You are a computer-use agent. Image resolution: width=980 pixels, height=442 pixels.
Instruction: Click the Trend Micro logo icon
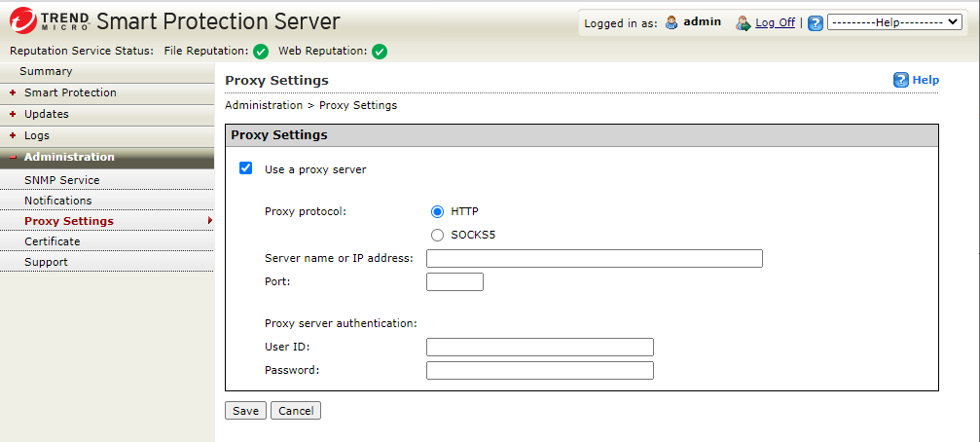click(x=23, y=20)
